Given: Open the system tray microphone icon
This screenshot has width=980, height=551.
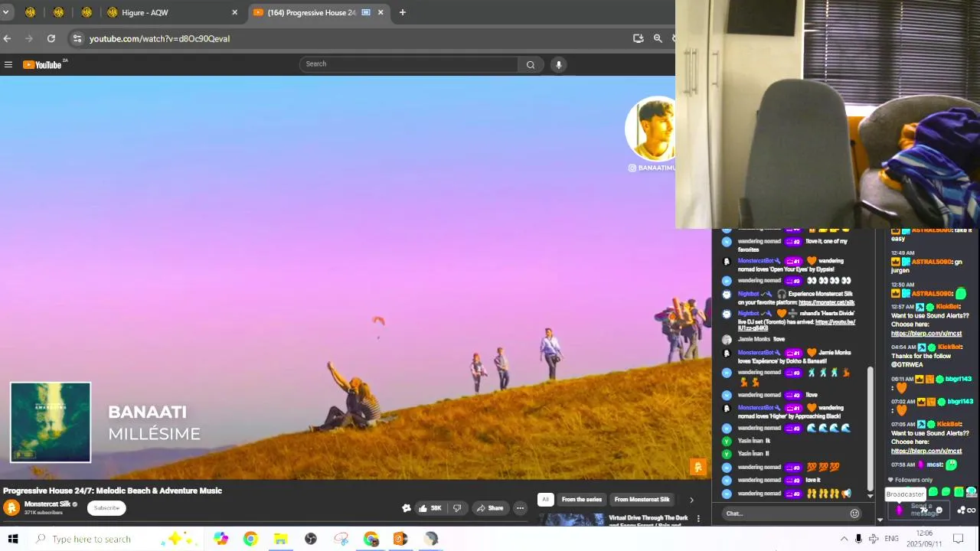Looking at the screenshot, I should (x=858, y=539).
